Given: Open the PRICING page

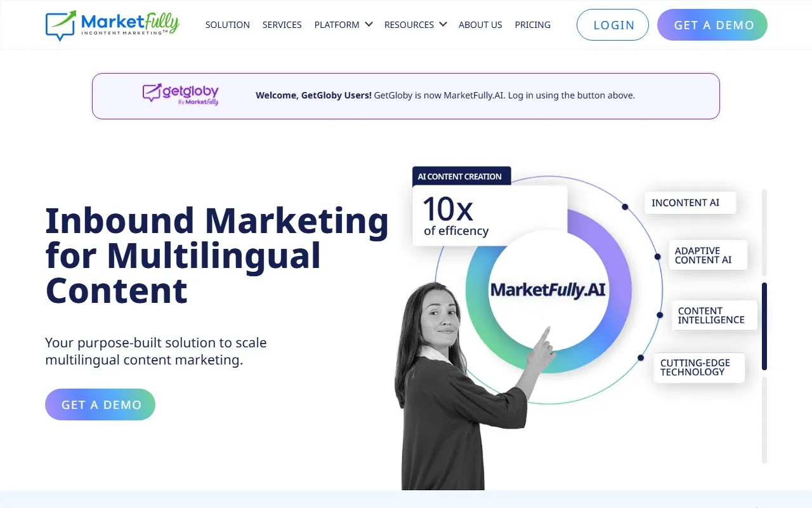Looking at the screenshot, I should pyautogui.click(x=533, y=25).
